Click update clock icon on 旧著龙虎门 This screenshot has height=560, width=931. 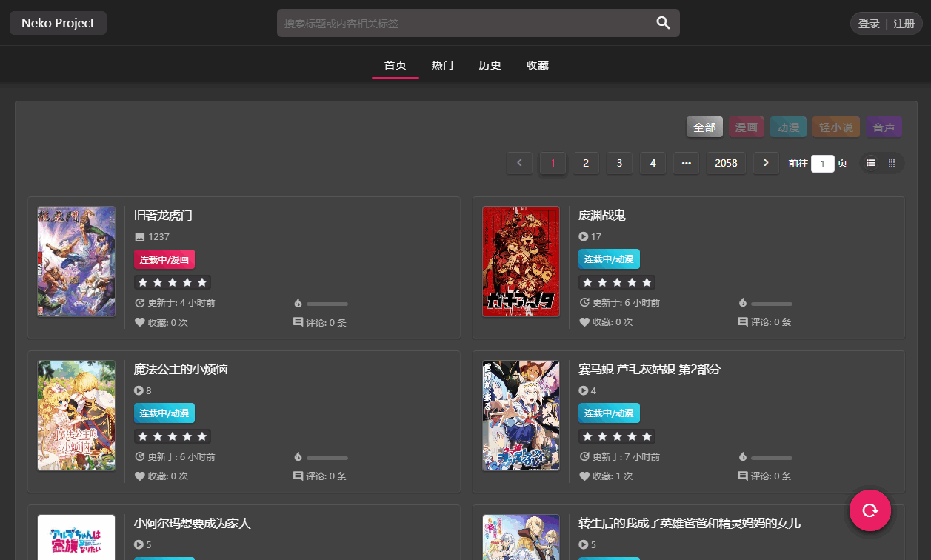tap(139, 303)
